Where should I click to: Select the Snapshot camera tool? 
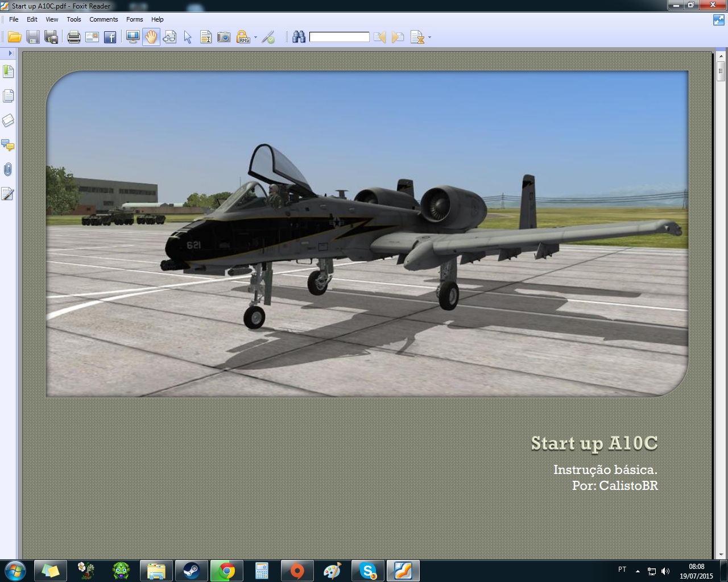(x=224, y=38)
